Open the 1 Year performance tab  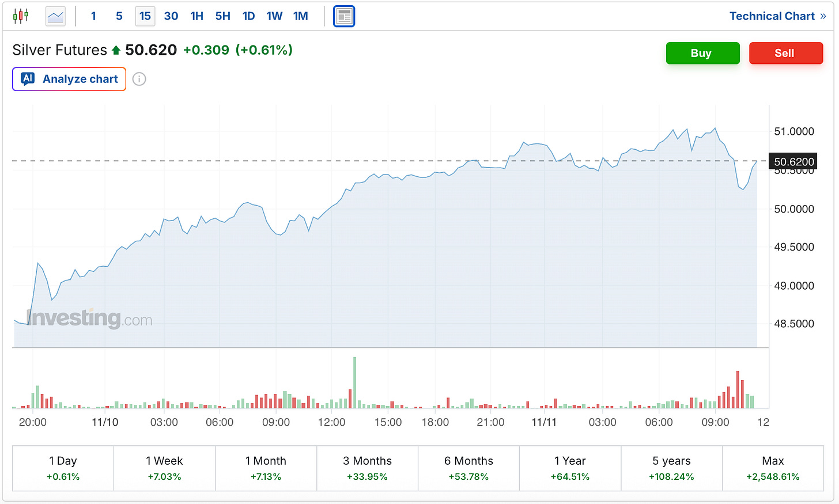[x=570, y=468]
